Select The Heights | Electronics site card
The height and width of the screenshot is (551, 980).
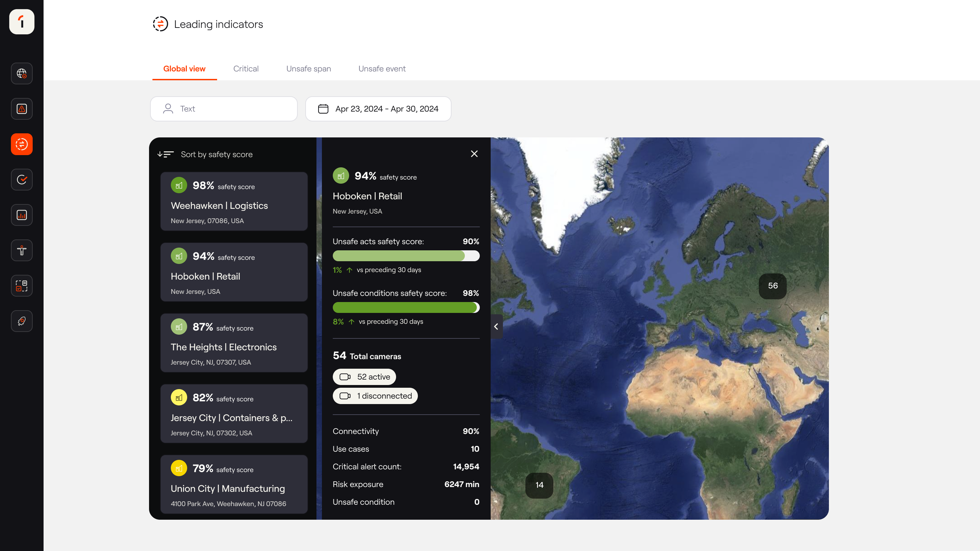tap(233, 343)
